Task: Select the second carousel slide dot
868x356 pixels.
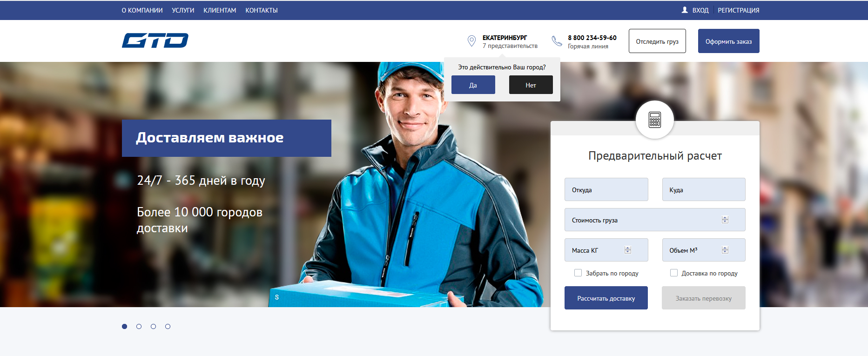Action: (139, 326)
